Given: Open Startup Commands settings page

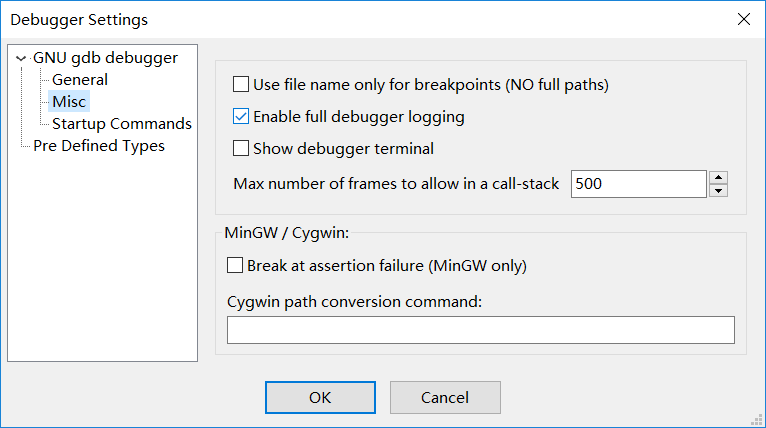Looking at the screenshot, I should pos(121,124).
